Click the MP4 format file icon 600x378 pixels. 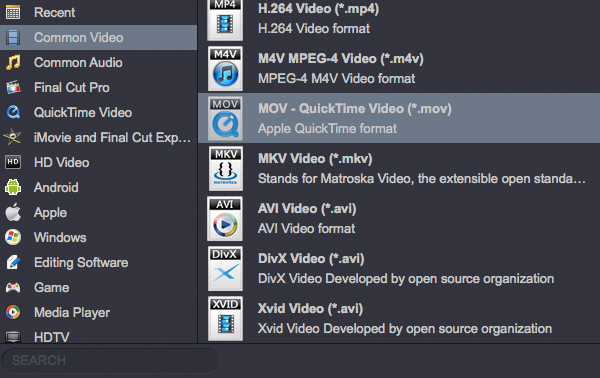225,20
